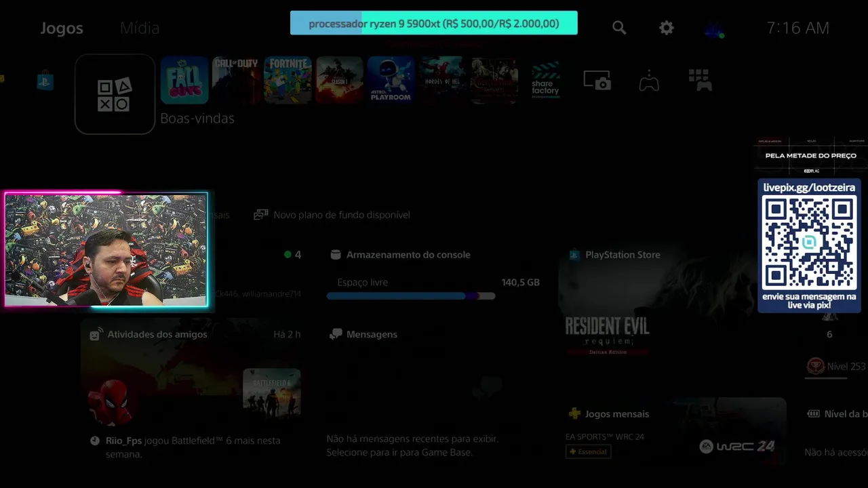Click the livepix.gg/lootzeira address text

[809, 187]
